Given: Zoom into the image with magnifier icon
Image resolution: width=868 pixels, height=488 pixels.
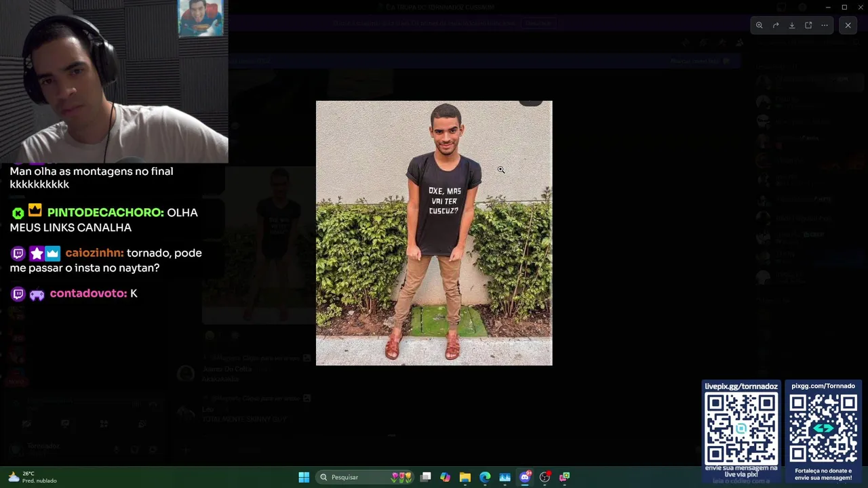Looking at the screenshot, I should click(x=759, y=25).
